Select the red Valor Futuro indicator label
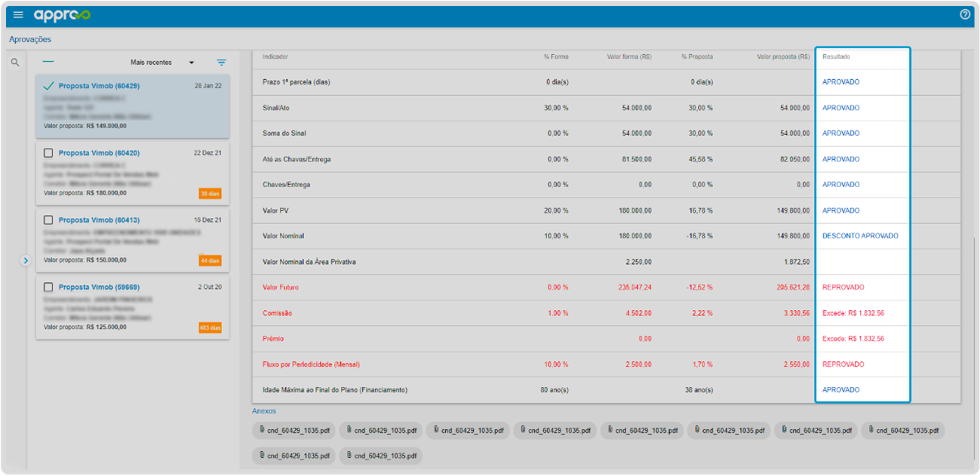Image resolution: width=980 pixels, height=476 pixels. pyautogui.click(x=281, y=287)
